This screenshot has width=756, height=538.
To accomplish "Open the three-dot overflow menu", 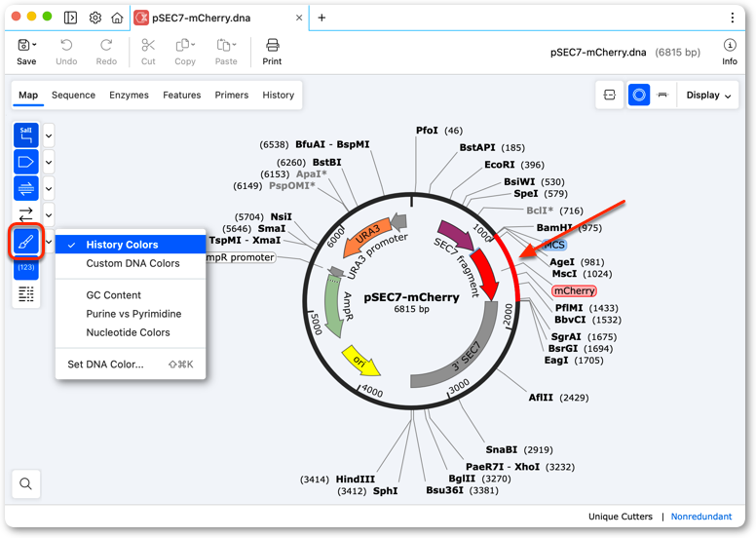I will point(733,18).
